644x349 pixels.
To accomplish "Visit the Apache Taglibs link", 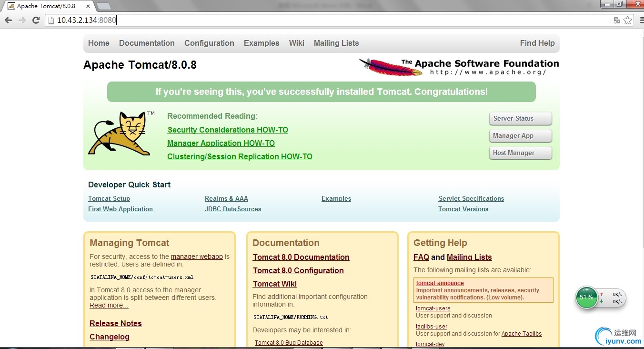I will 522,334.
